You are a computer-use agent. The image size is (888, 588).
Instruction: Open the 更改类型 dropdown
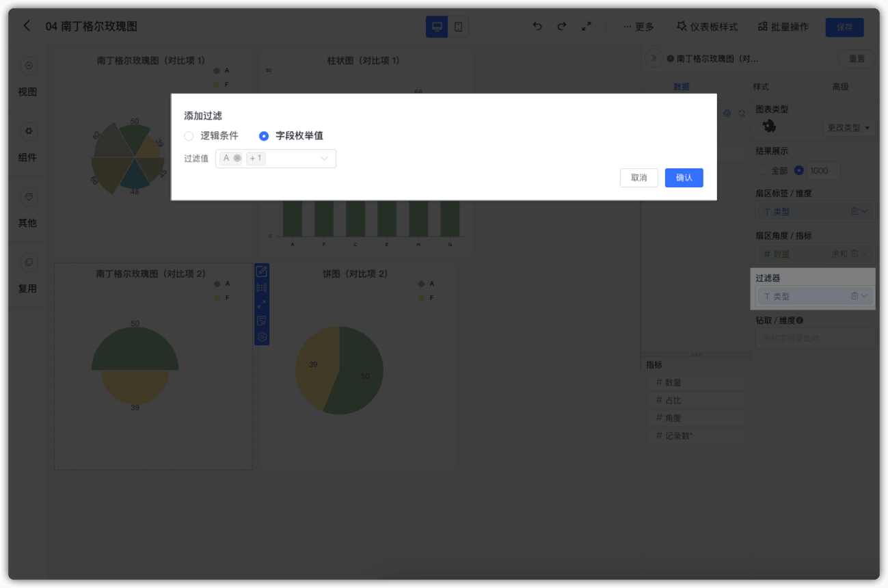click(849, 128)
